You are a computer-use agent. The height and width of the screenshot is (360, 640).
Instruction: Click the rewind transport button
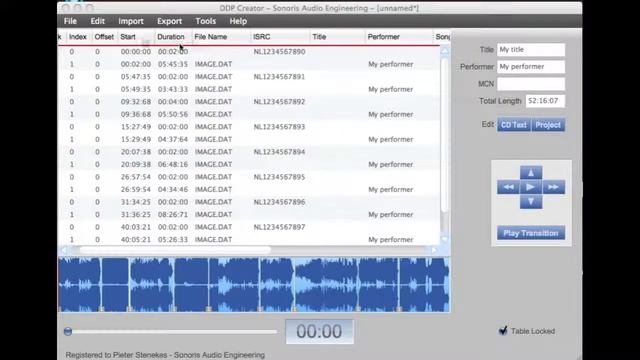(x=508, y=187)
